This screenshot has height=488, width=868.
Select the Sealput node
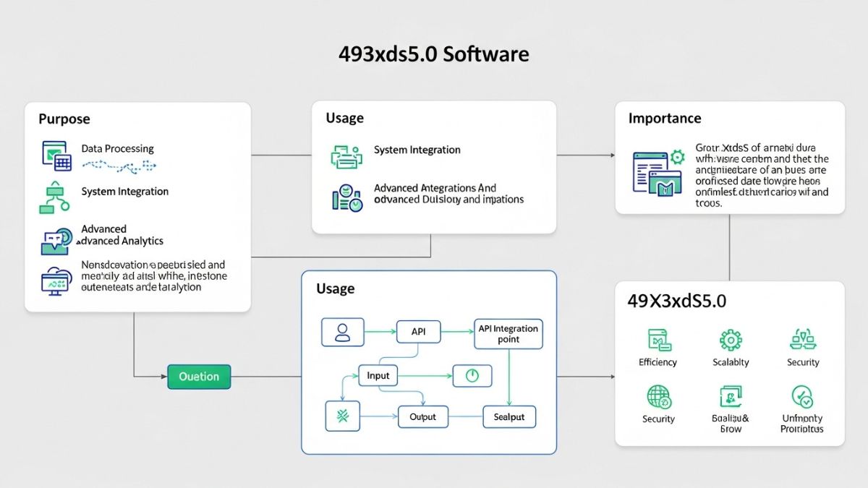(x=509, y=417)
